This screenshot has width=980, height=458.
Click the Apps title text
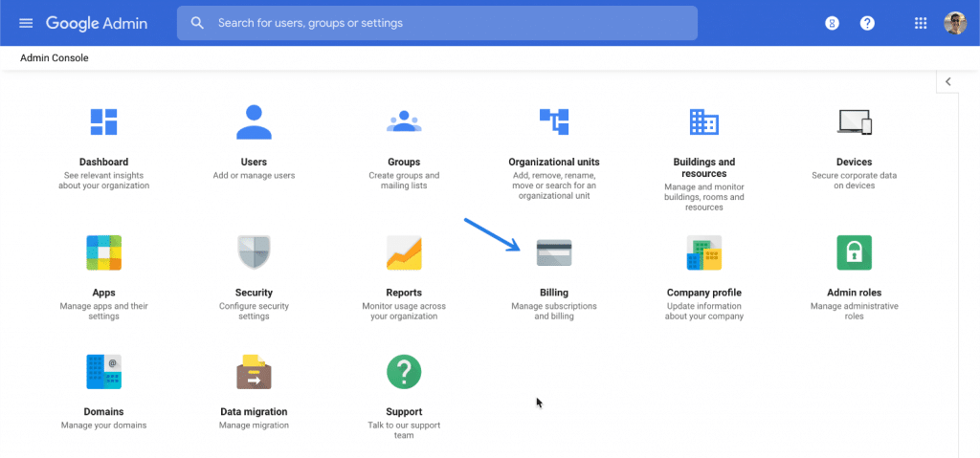coord(103,293)
